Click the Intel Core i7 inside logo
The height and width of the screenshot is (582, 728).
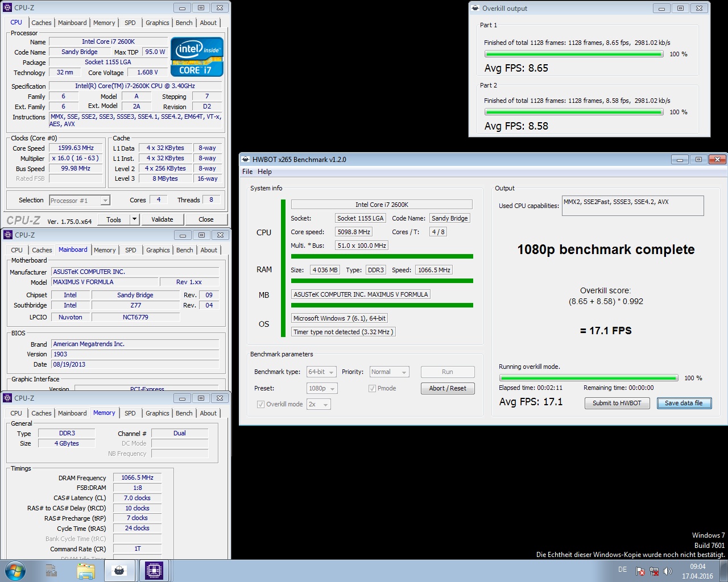click(x=197, y=57)
